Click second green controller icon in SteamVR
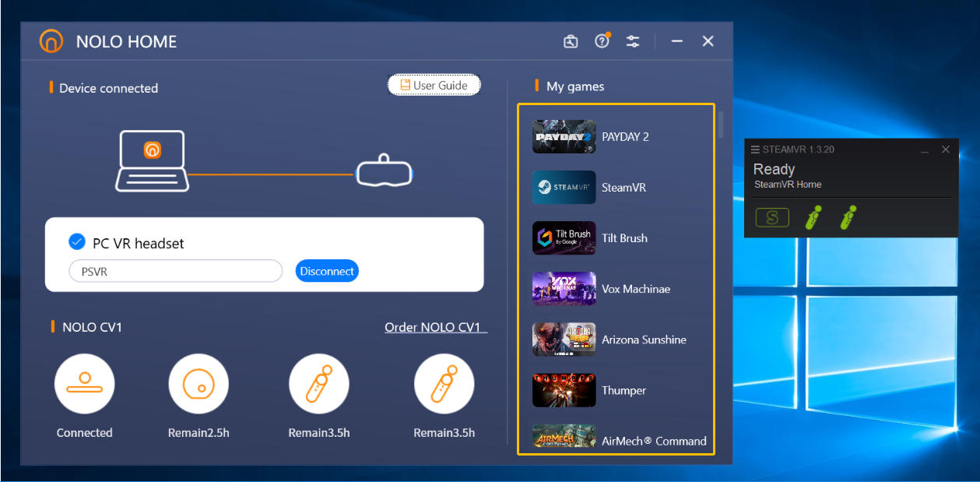 (x=847, y=217)
